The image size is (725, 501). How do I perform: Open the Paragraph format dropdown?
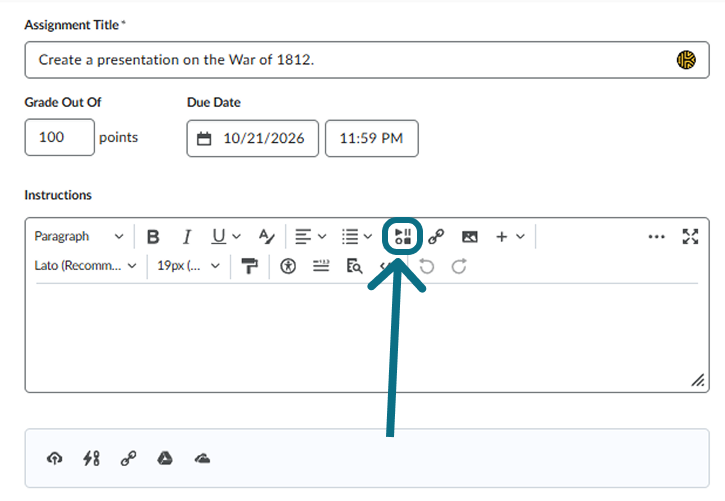(x=79, y=237)
